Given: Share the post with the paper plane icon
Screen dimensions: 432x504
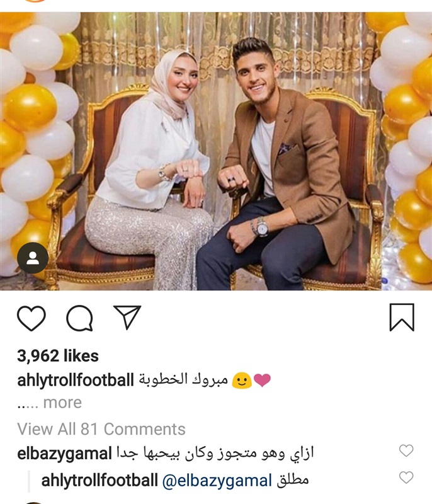Looking at the screenshot, I should [x=127, y=317].
